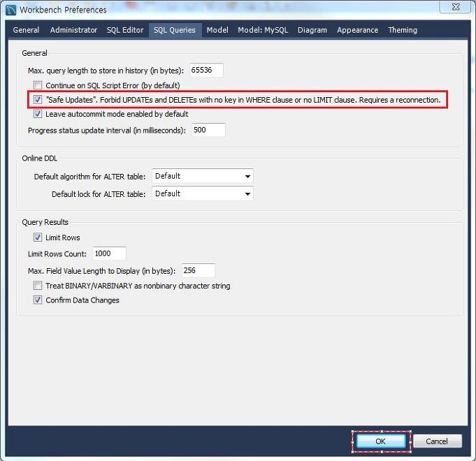This screenshot has height=461, width=476.
Task: Select the SQL Editor tab
Action: tap(125, 30)
